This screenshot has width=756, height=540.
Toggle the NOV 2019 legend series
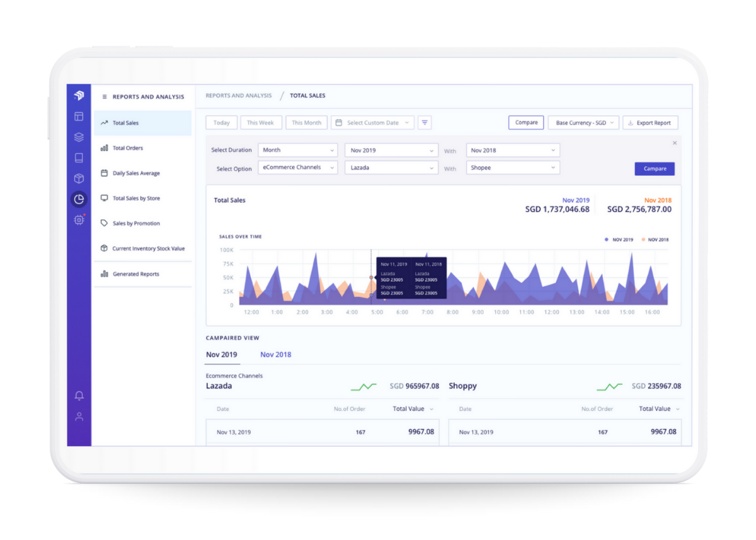click(619, 239)
